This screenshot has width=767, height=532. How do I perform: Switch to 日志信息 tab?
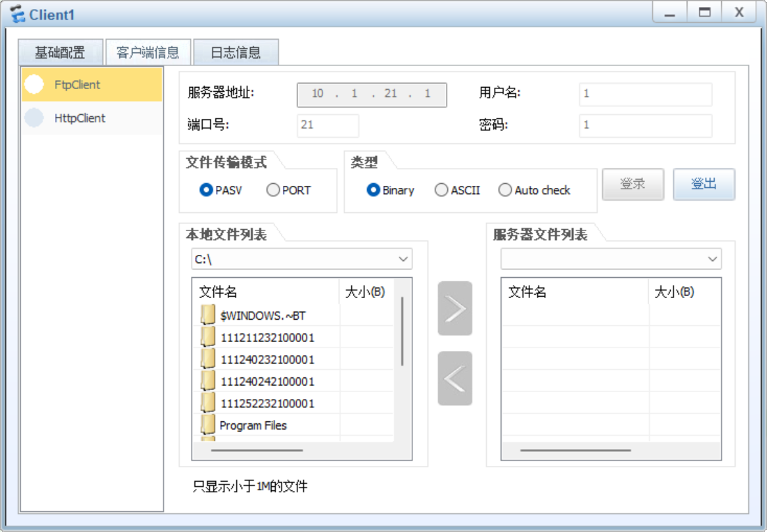[235, 52]
